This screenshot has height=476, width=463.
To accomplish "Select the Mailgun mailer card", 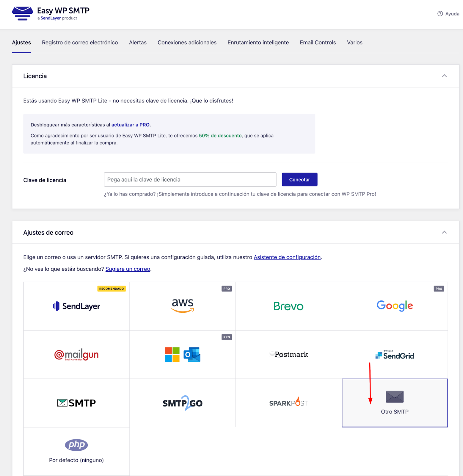I will tap(76, 355).
